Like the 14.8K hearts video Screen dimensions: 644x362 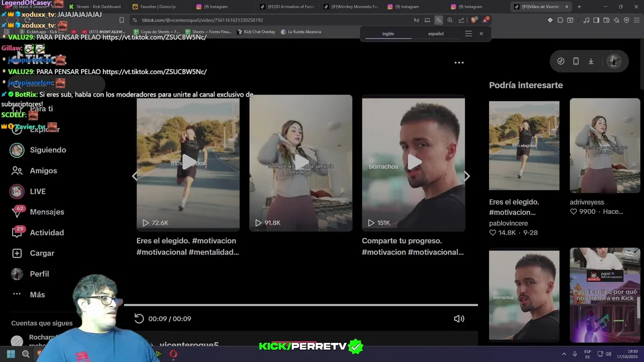(x=493, y=233)
